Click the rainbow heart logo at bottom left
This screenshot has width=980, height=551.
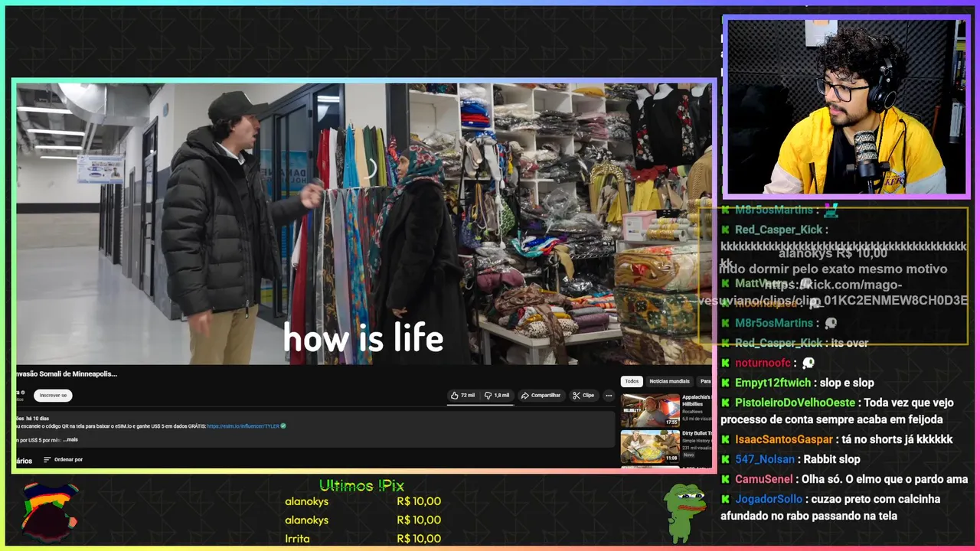pos(49,510)
